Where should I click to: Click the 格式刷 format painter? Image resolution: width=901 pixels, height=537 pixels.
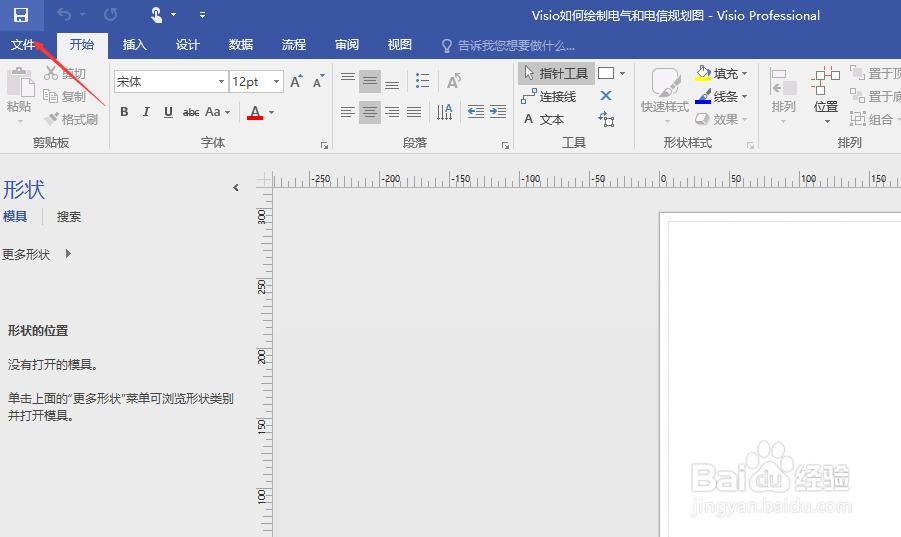(71, 119)
